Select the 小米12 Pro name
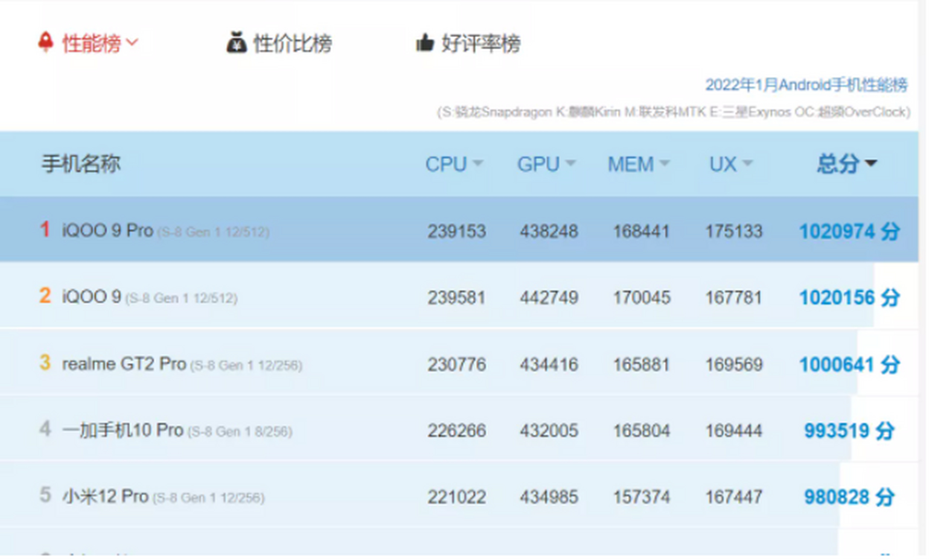 (x=106, y=496)
